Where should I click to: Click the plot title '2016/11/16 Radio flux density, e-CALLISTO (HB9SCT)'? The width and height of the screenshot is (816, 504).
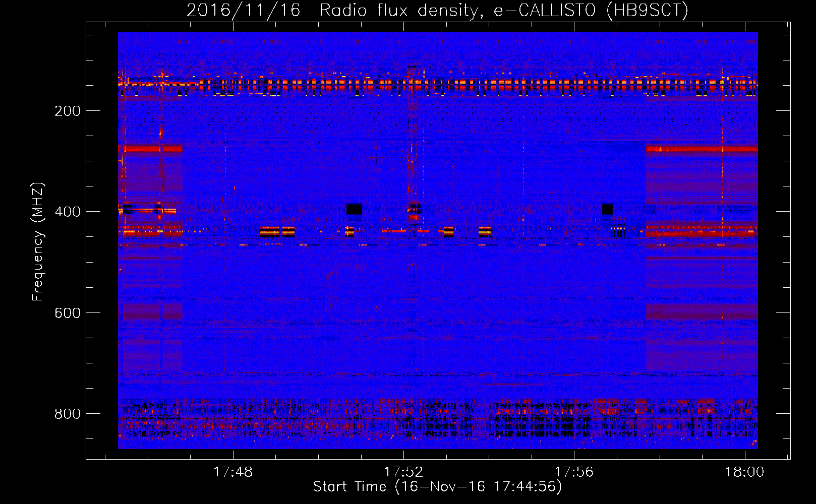(437, 10)
